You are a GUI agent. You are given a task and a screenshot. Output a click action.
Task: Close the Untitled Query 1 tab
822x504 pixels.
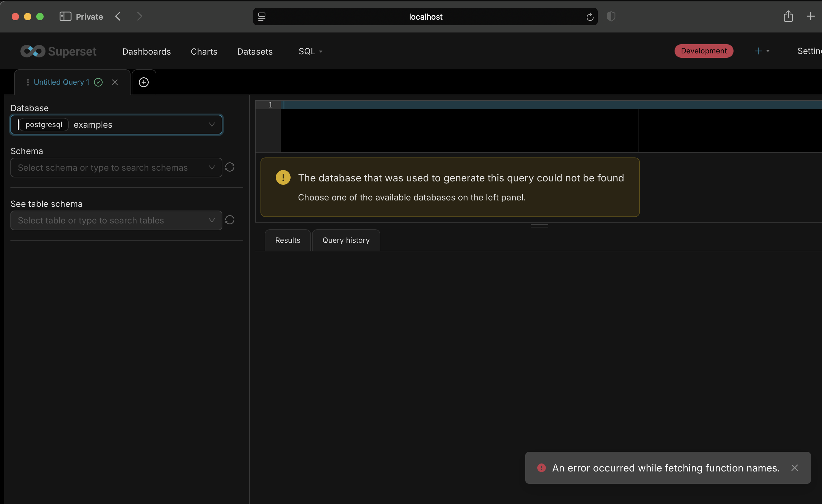[115, 82]
